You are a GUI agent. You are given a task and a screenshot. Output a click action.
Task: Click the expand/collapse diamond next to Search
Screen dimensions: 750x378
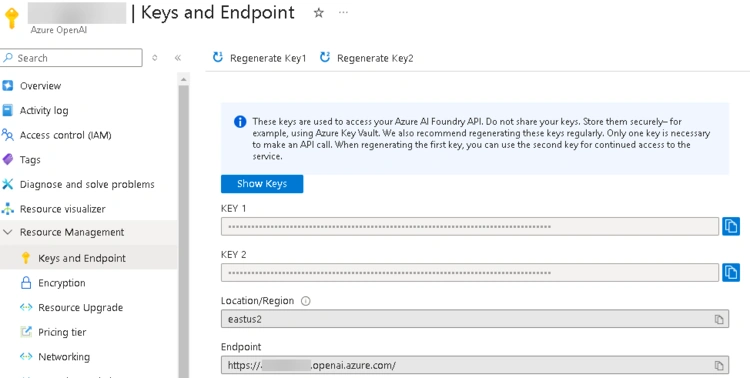[x=154, y=58]
